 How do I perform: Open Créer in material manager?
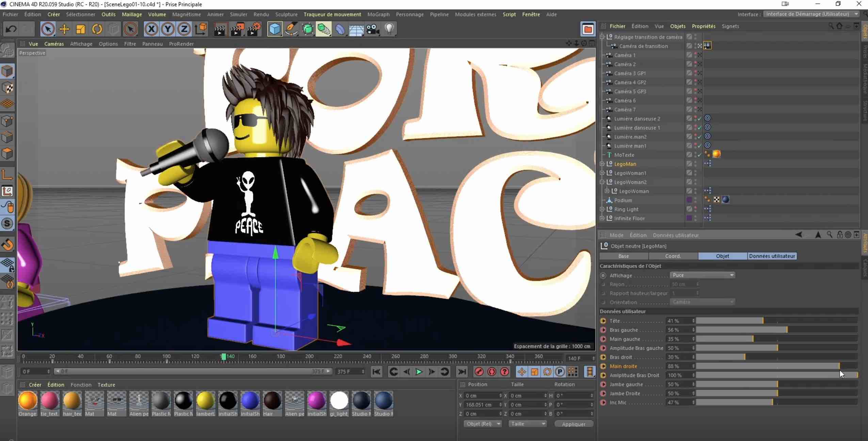pyautogui.click(x=35, y=385)
